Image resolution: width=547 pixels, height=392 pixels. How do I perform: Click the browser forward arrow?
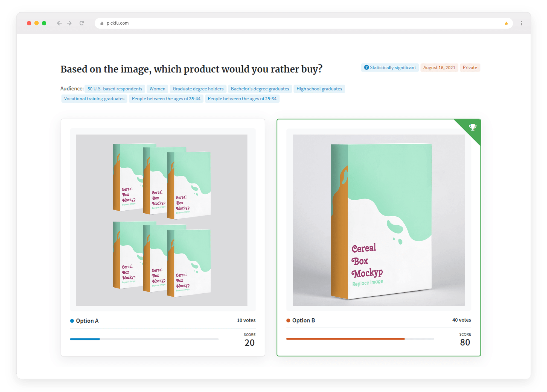tap(69, 23)
